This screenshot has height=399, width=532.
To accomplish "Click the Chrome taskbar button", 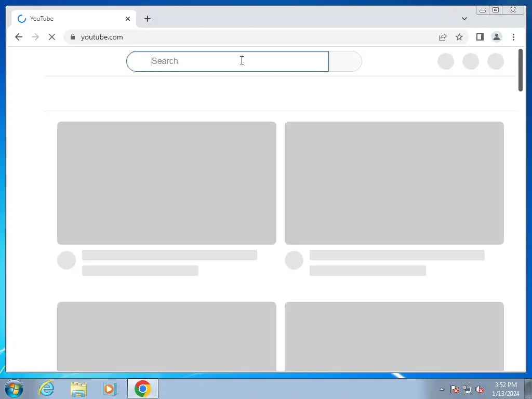I will tap(143, 389).
